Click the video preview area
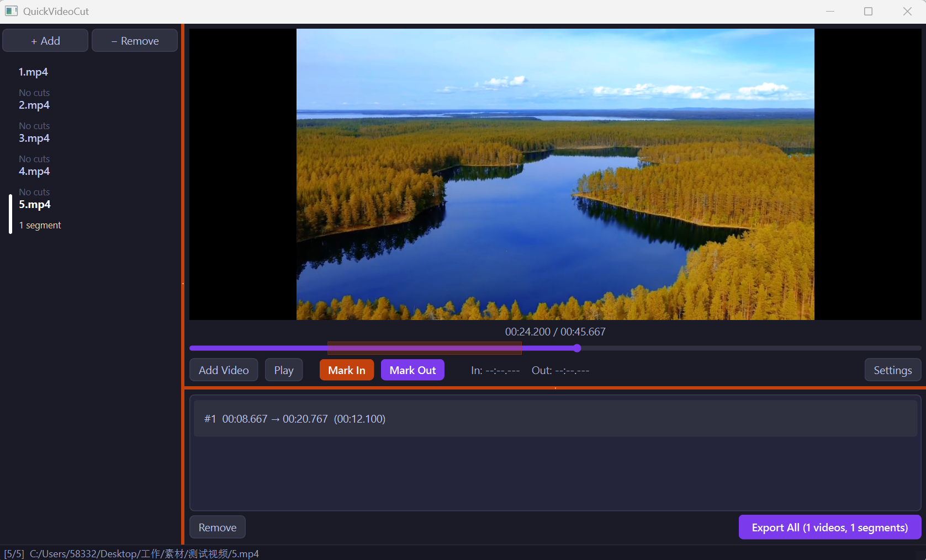926x560 pixels. click(555, 174)
